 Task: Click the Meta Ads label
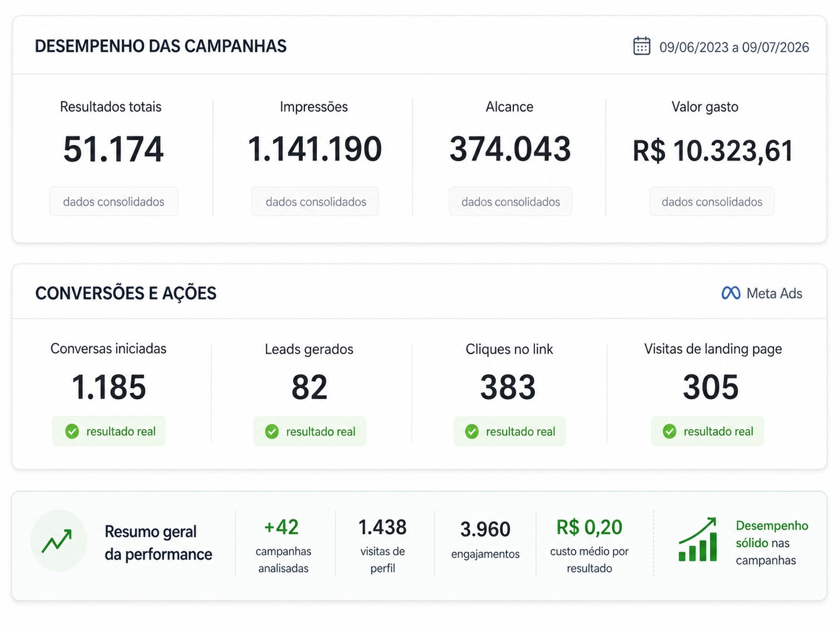click(774, 293)
